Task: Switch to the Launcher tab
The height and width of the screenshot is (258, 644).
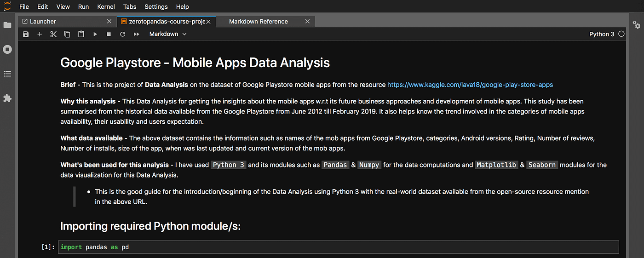Action: [66, 21]
